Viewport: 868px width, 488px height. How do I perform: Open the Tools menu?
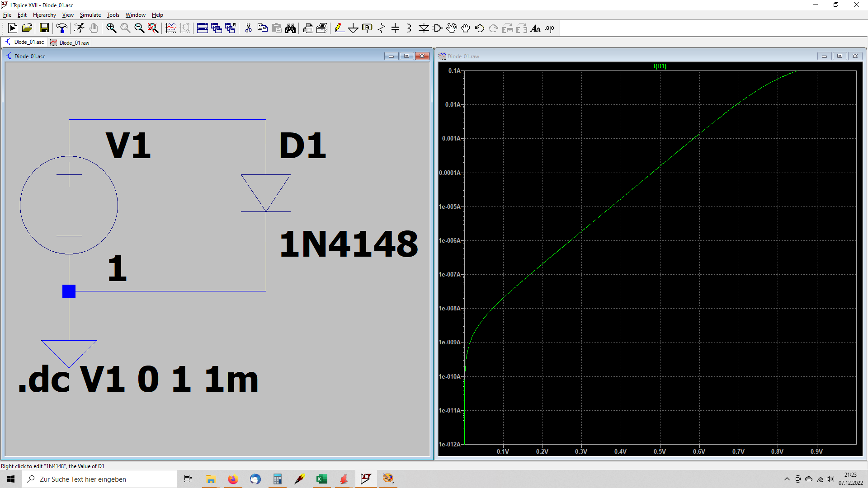113,15
